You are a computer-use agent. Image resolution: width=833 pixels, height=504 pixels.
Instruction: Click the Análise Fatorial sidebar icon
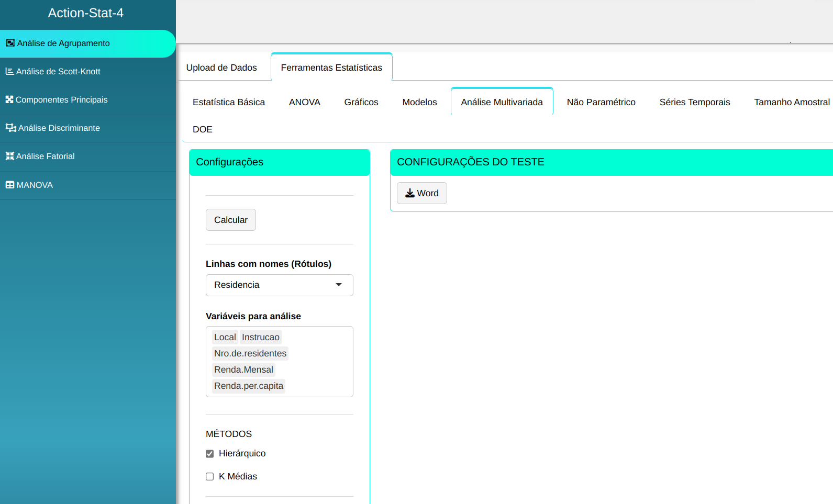[x=9, y=156]
